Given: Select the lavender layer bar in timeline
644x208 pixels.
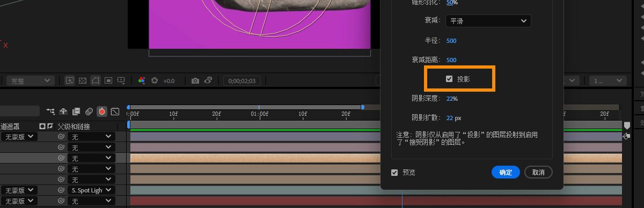Looking at the screenshot, I should tap(255, 137).
